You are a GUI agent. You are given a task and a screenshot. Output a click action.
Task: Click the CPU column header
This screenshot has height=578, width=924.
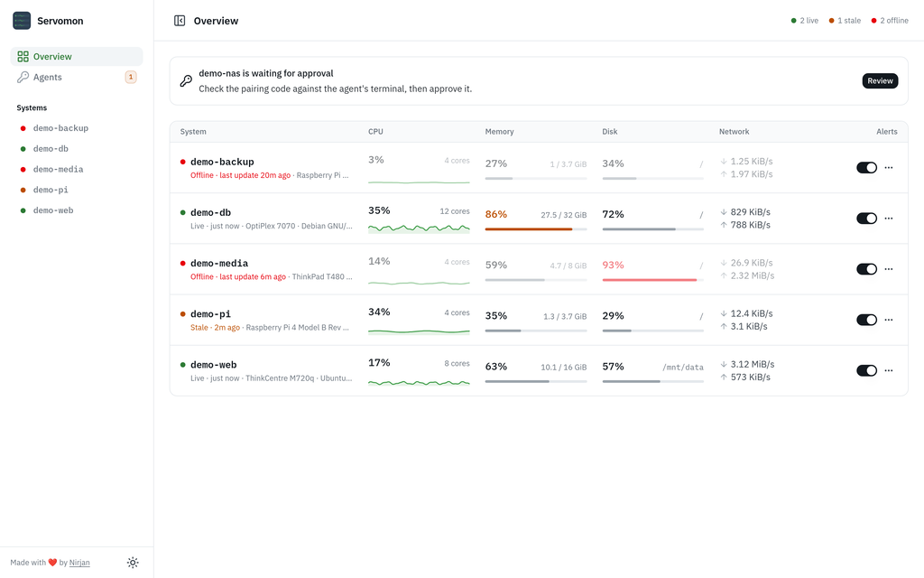tap(375, 132)
